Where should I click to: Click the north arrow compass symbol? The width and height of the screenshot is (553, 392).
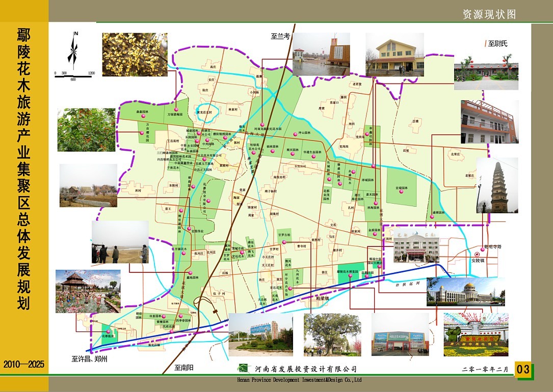[74, 51]
